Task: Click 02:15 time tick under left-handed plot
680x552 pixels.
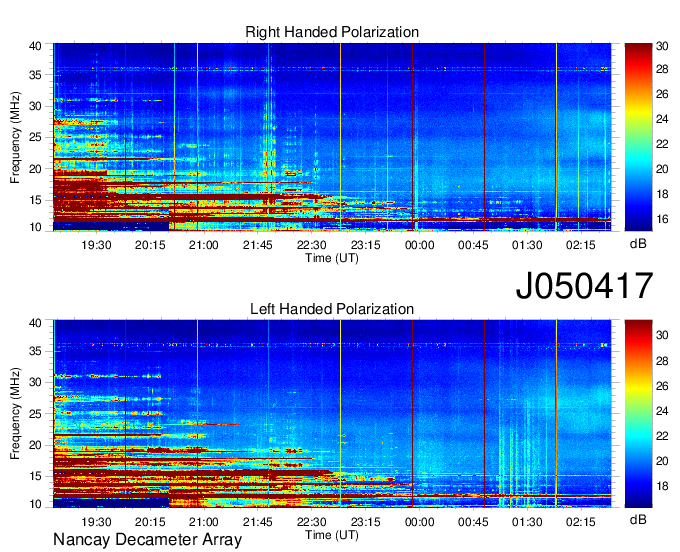Action: click(x=581, y=522)
